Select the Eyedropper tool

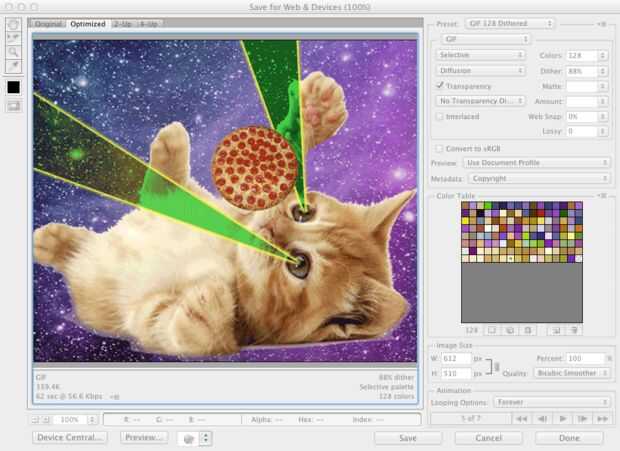(13, 65)
